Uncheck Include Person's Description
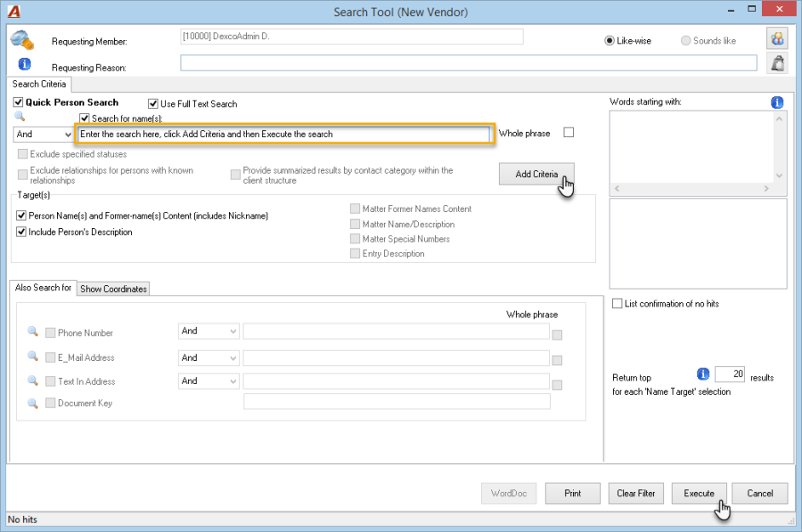 pos(21,232)
